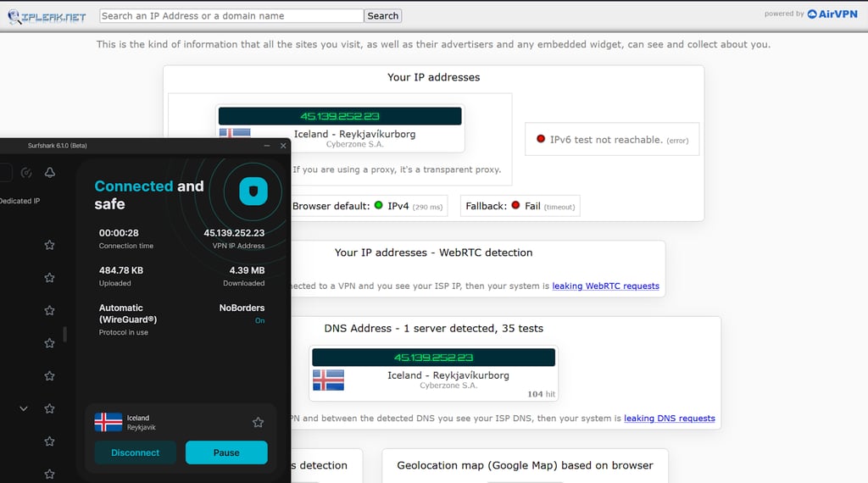Expand the server list chevron in Surfshark
Screen dimensions: 868x483
tap(23, 409)
